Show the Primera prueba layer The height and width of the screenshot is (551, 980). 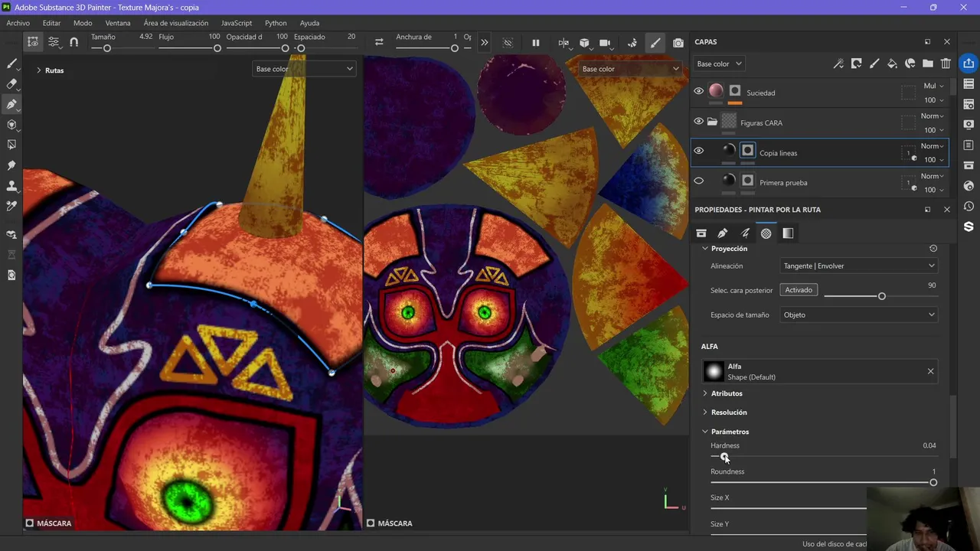tap(698, 181)
